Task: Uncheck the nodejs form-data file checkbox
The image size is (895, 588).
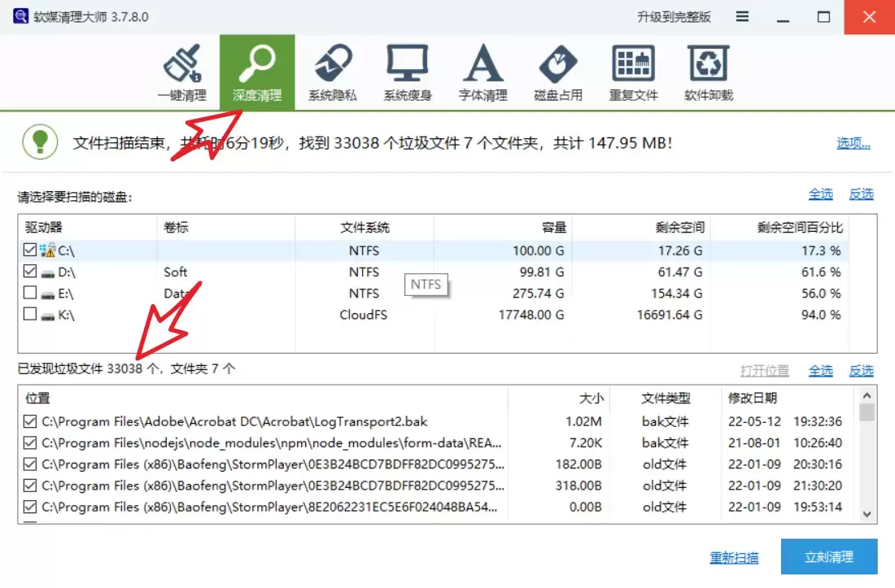Action: [x=30, y=442]
